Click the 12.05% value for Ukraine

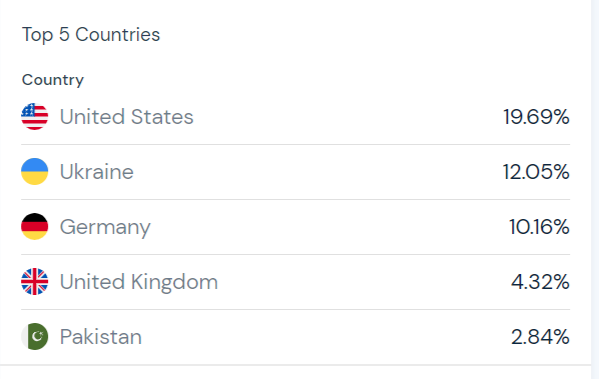click(x=536, y=172)
